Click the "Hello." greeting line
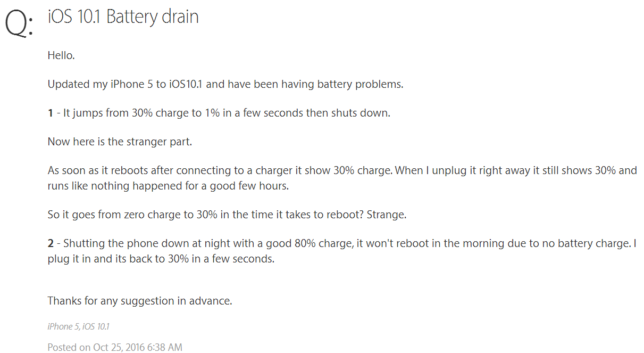The height and width of the screenshot is (353, 644). tap(60, 55)
